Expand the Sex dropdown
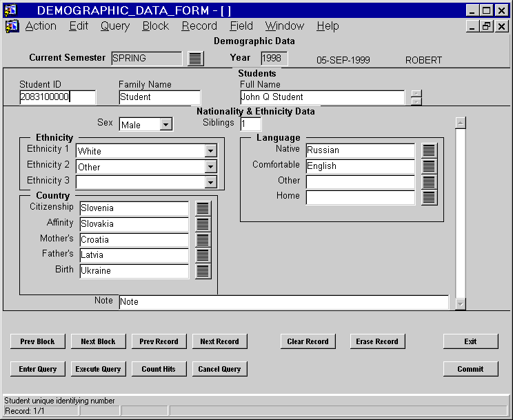The width and height of the screenshot is (513, 420). pos(166,125)
